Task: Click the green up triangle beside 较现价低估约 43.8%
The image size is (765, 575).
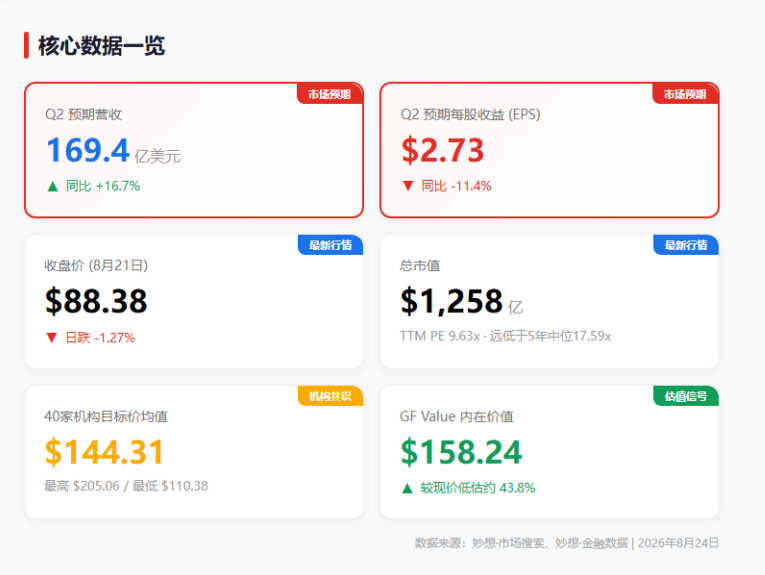Action: pos(407,488)
